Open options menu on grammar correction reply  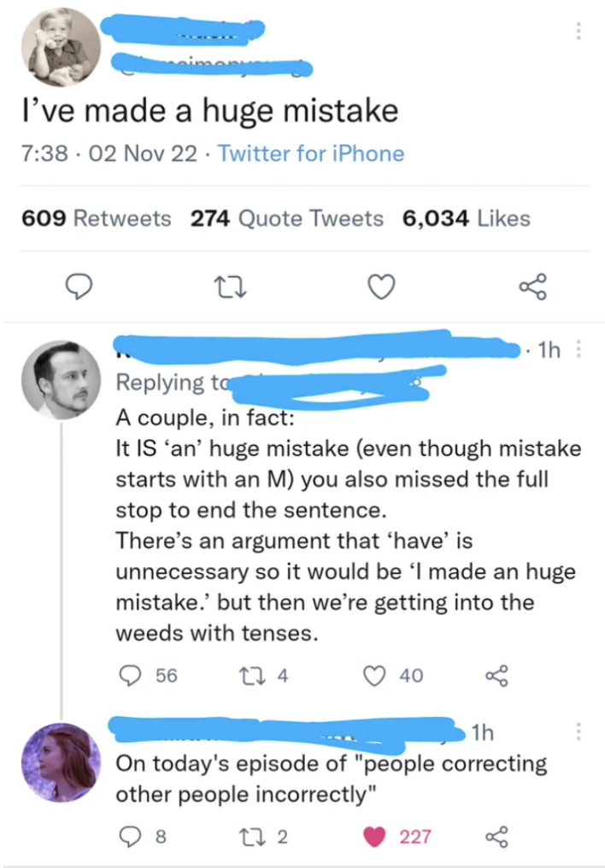(580, 349)
